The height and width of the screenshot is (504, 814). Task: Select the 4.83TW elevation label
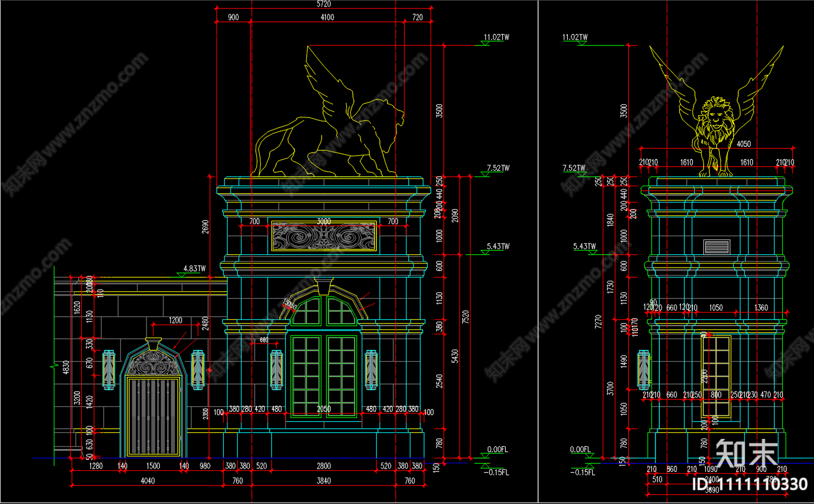(194, 269)
